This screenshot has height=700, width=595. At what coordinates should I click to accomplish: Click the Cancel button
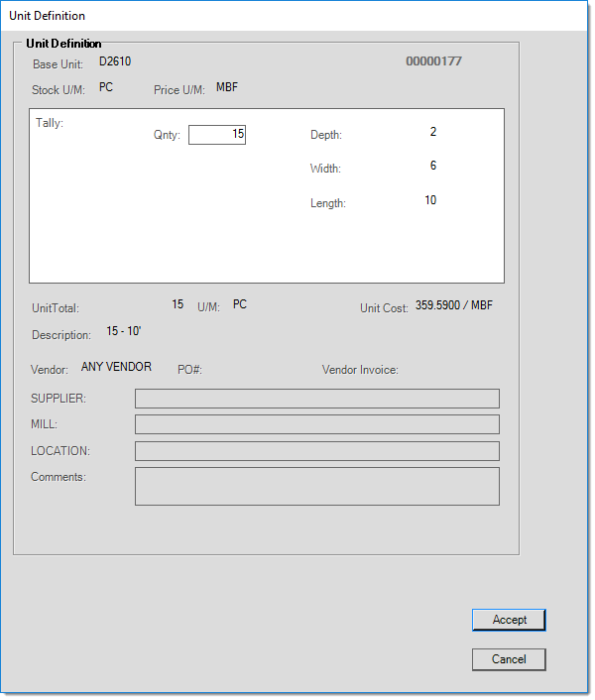coord(509,659)
